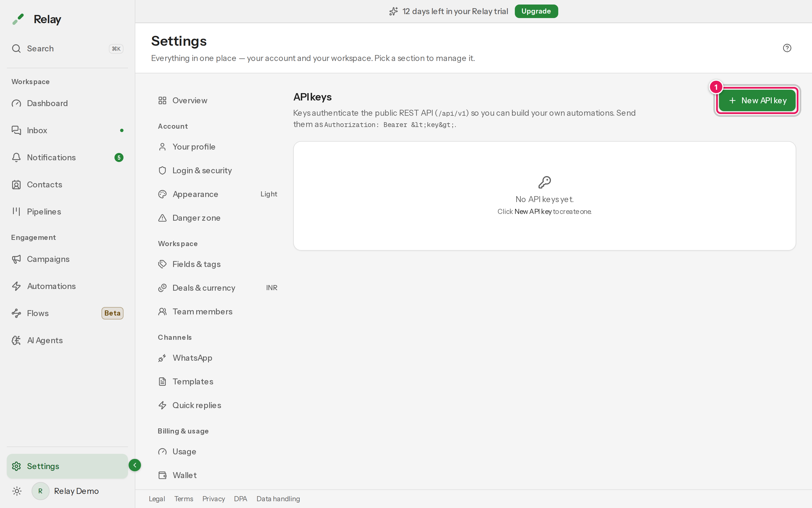Image resolution: width=812 pixels, height=508 pixels.
Task: Click the Fields & tags tag icon
Action: (x=162, y=264)
